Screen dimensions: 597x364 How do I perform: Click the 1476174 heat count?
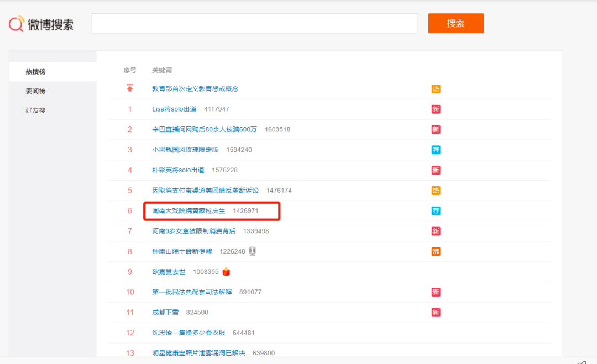point(279,191)
